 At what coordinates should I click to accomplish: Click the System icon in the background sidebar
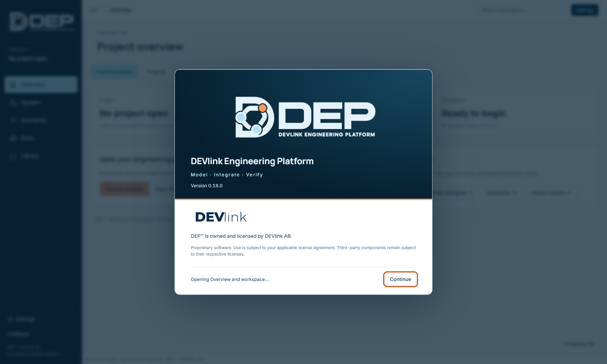pyautogui.click(x=13, y=102)
